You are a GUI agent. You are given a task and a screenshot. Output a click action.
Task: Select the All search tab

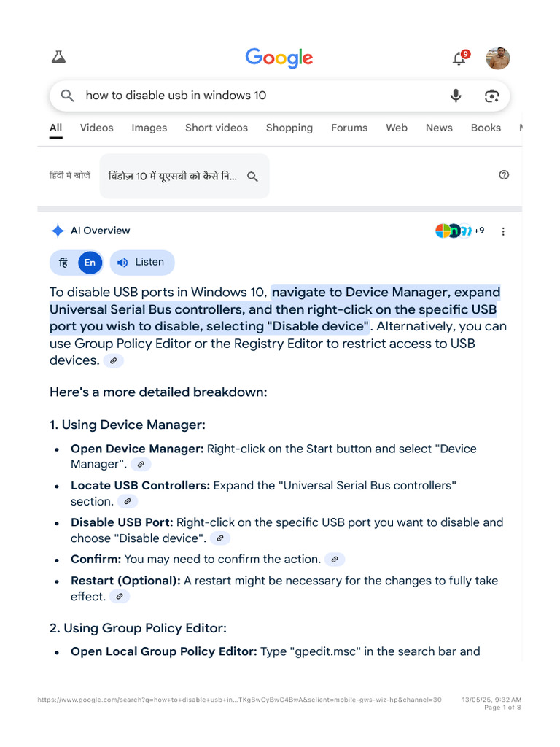55,128
